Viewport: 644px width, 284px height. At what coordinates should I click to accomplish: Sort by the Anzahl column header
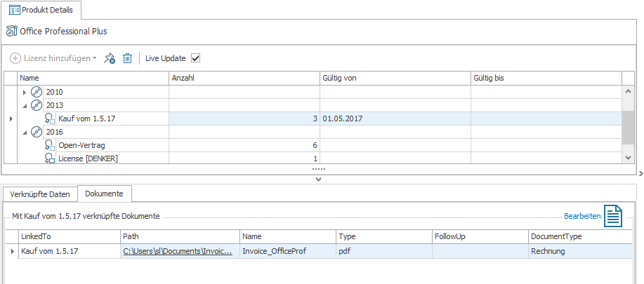(244, 78)
